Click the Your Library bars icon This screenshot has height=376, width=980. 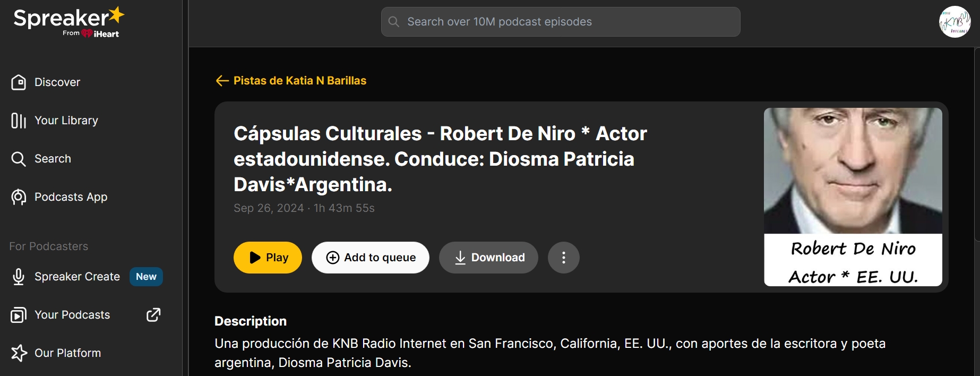(x=19, y=121)
